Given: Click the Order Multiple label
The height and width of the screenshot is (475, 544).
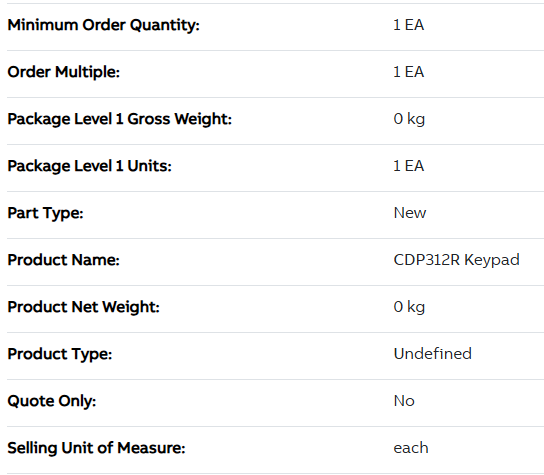Looking at the screenshot, I should (63, 72).
